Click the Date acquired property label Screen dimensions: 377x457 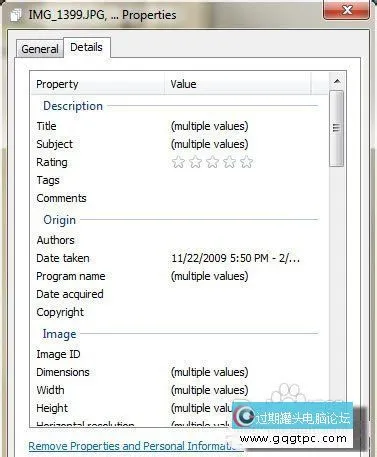click(x=70, y=294)
